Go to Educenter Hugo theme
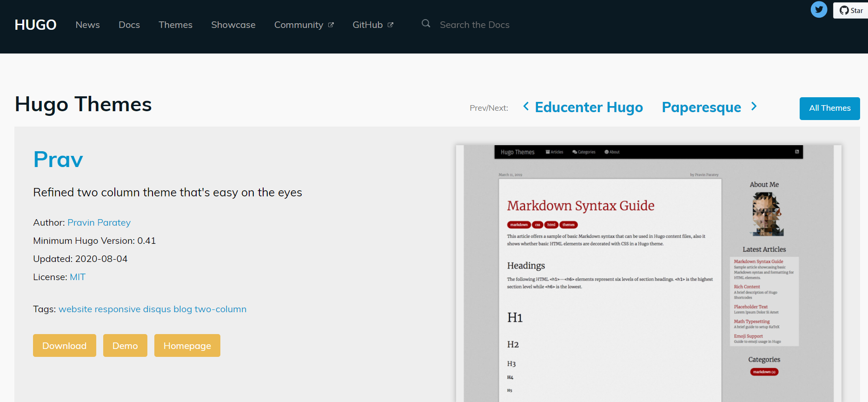The height and width of the screenshot is (402, 868). 589,107
